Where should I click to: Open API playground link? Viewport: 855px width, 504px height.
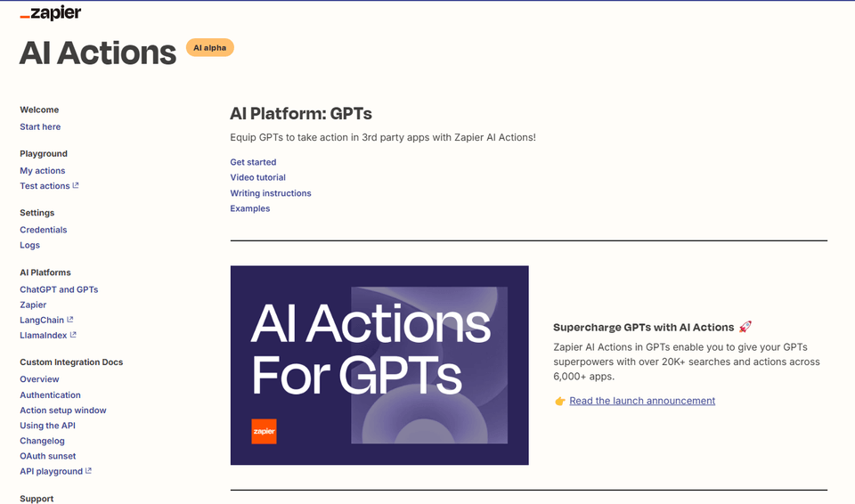52,471
